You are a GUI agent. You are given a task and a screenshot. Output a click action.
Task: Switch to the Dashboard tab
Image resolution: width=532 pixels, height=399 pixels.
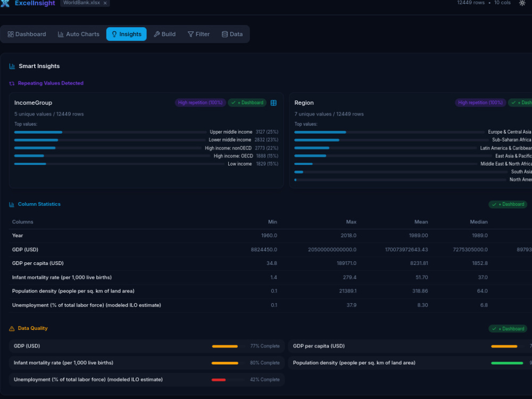tap(27, 34)
